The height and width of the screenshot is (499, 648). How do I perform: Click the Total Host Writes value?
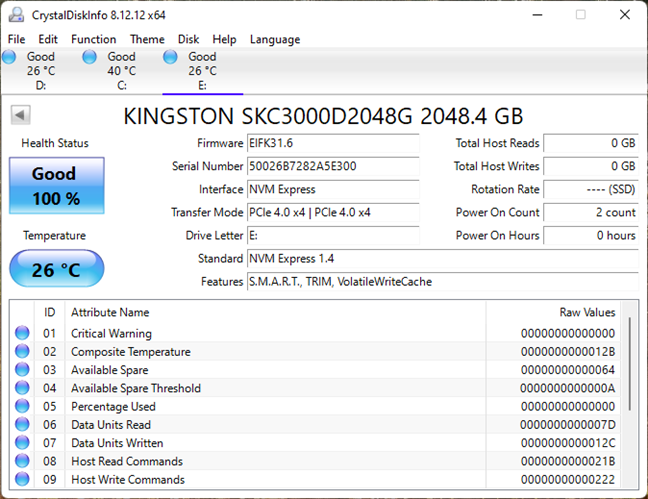591,166
